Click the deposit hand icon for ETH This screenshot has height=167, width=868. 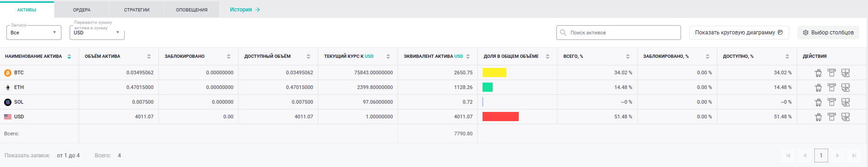pyautogui.click(x=846, y=87)
